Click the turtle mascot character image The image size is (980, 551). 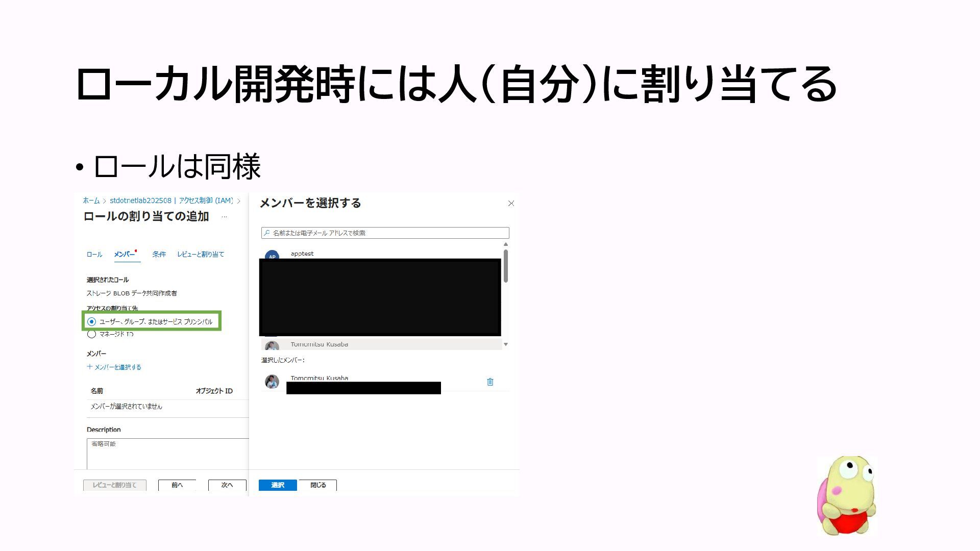[x=846, y=495]
